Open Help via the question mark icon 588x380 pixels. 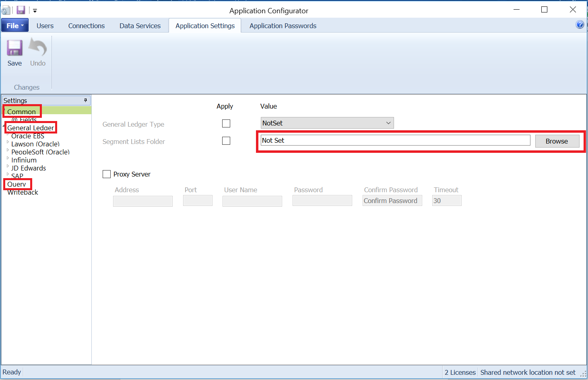tap(580, 25)
